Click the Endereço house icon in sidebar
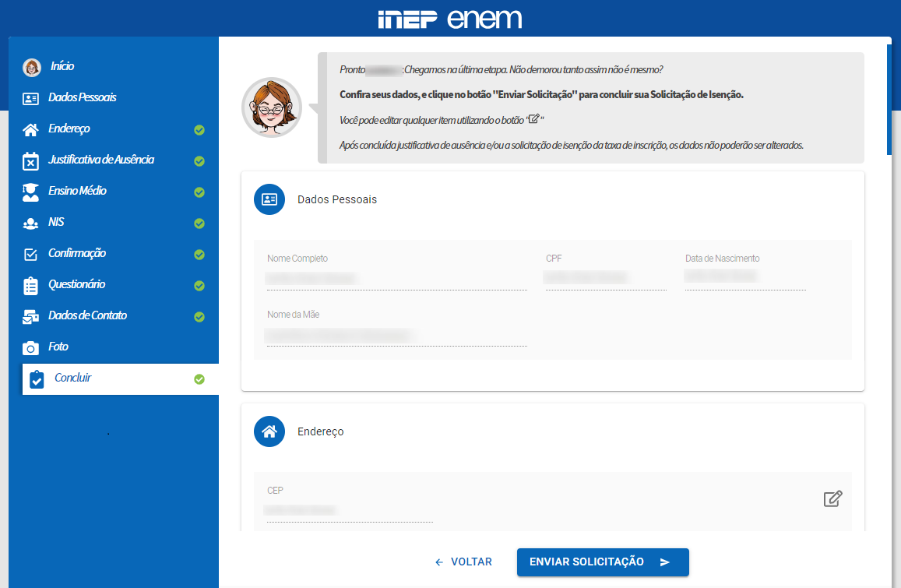 (30, 130)
